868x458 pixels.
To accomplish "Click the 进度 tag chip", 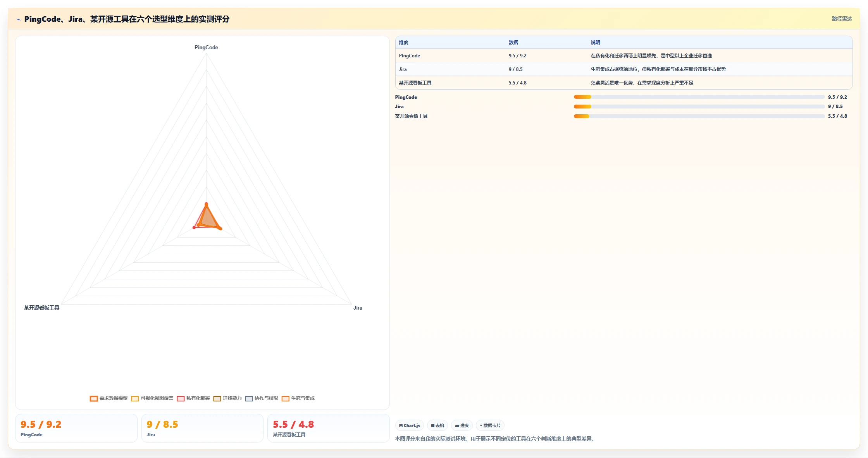I will (462, 425).
